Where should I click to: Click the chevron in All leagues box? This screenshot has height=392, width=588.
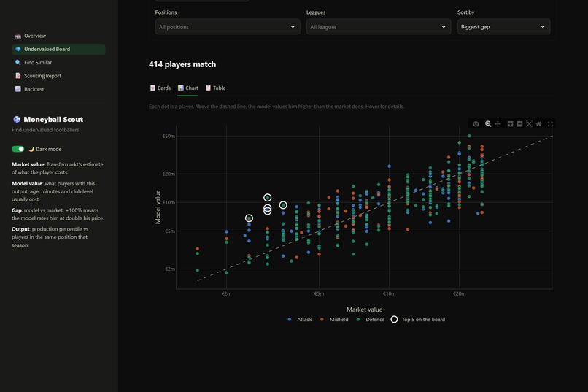(x=444, y=27)
